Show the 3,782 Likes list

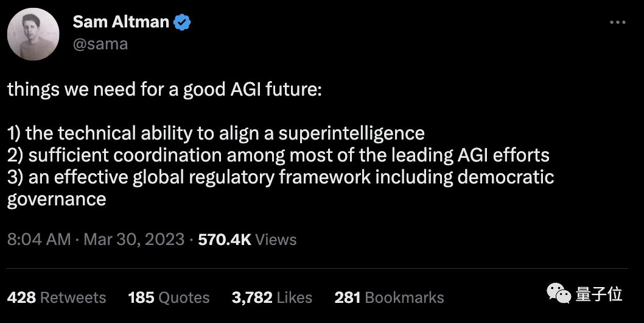click(x=271, y=297)
